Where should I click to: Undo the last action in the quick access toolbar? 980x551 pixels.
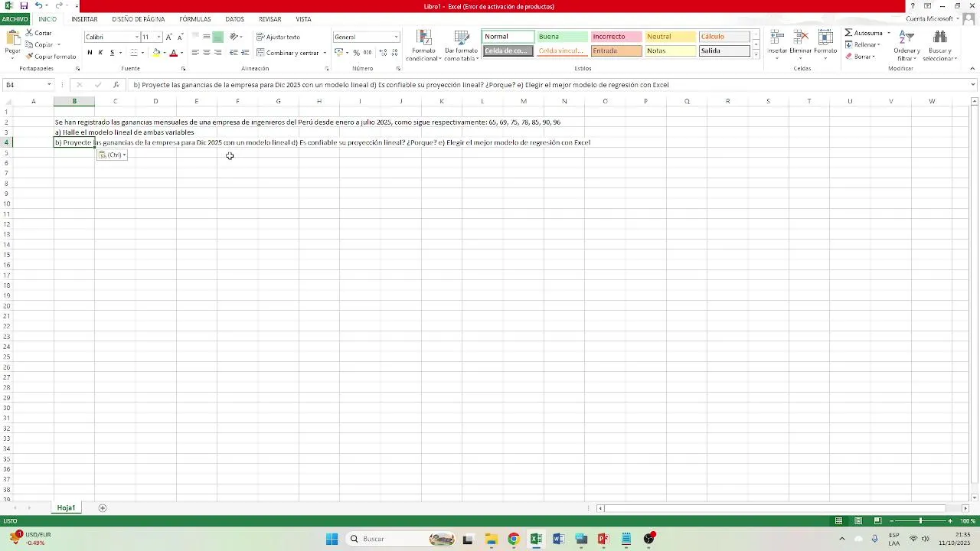point(39,6)
